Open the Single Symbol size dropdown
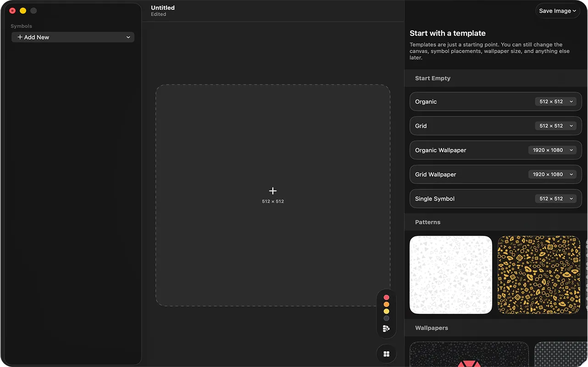588x367 pixels. (571, 198)
